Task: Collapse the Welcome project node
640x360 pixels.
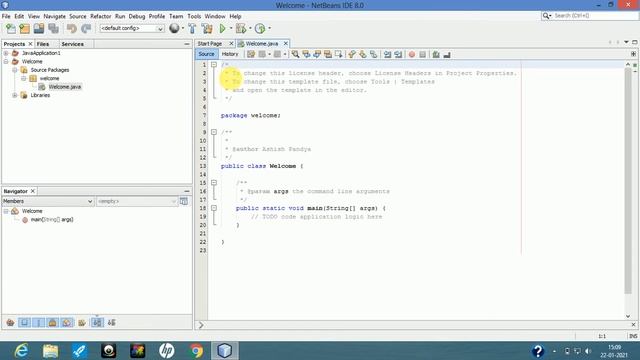Action: click(x=6, y=62)
